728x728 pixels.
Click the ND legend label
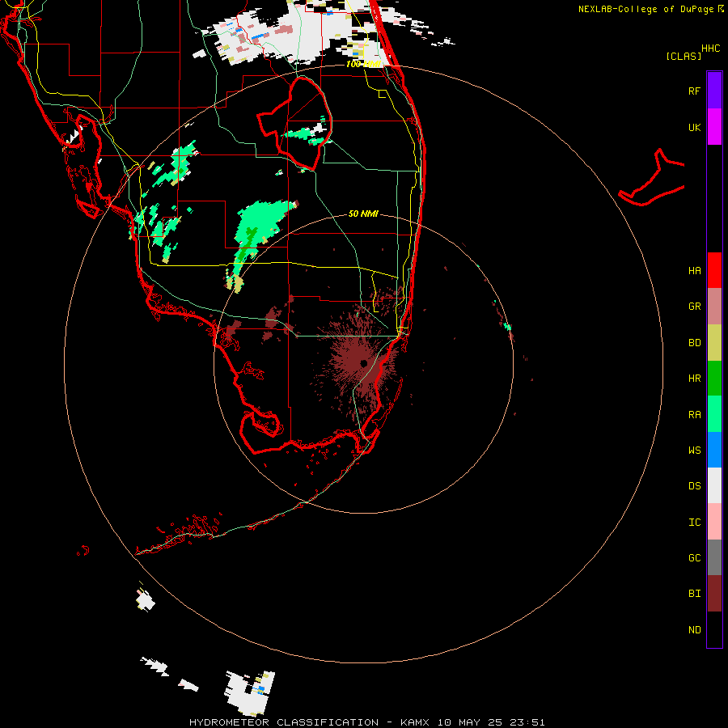694,630
